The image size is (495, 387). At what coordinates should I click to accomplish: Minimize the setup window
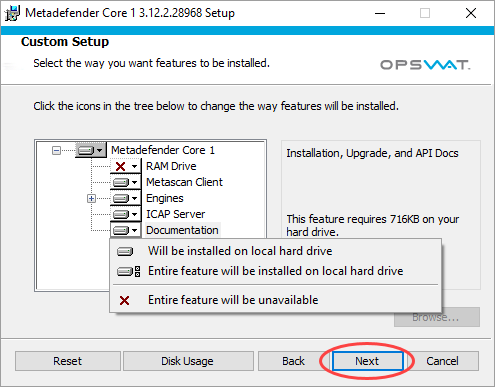380,14
